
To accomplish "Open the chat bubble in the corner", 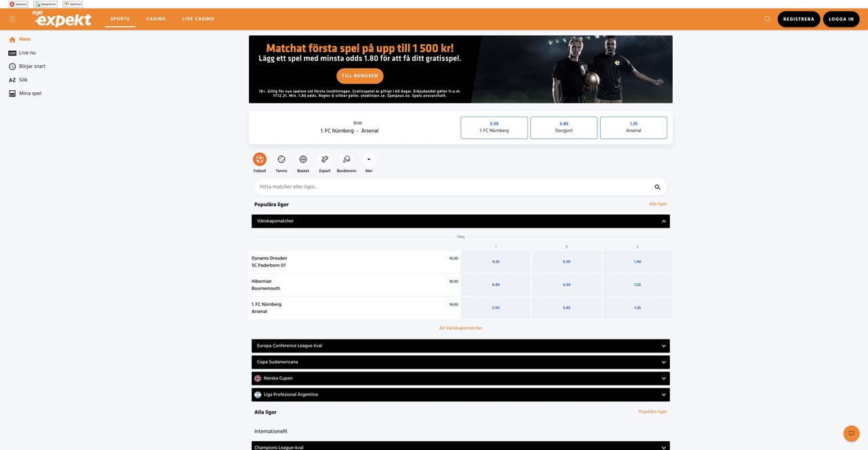I will pos(851,433).
